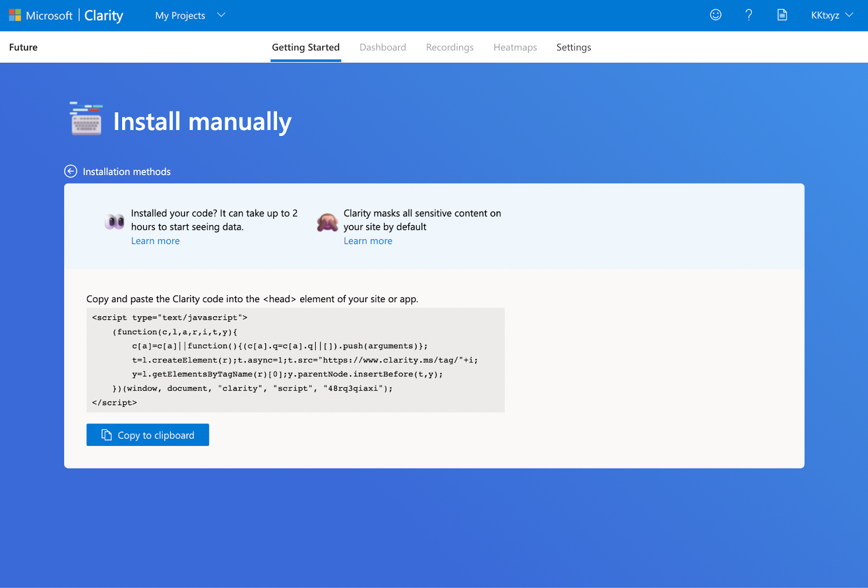The width and height of the screenshot is (868, 588).
Task: Switch to the Getting Started tab
Action: click(305, 47)
